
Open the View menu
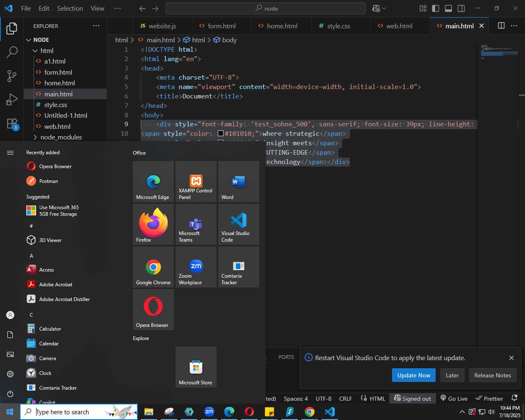tap(98, 8)
